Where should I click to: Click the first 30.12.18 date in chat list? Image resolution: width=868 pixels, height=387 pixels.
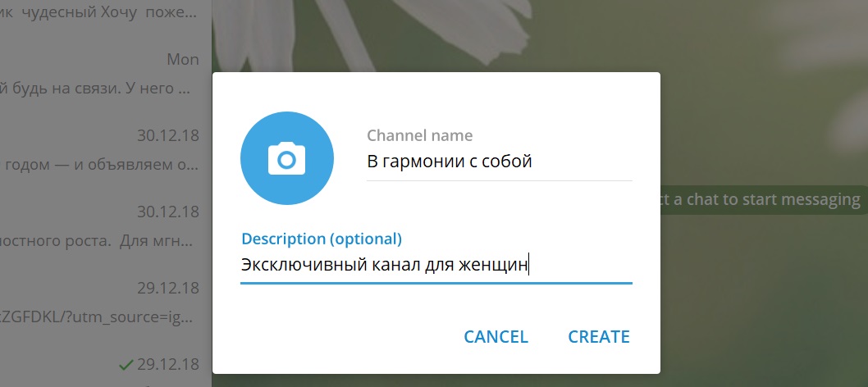[x=168, y=135]
